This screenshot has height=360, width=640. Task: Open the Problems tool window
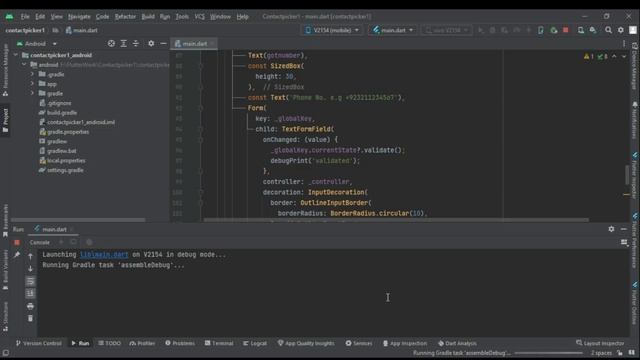tap(180, 343)
